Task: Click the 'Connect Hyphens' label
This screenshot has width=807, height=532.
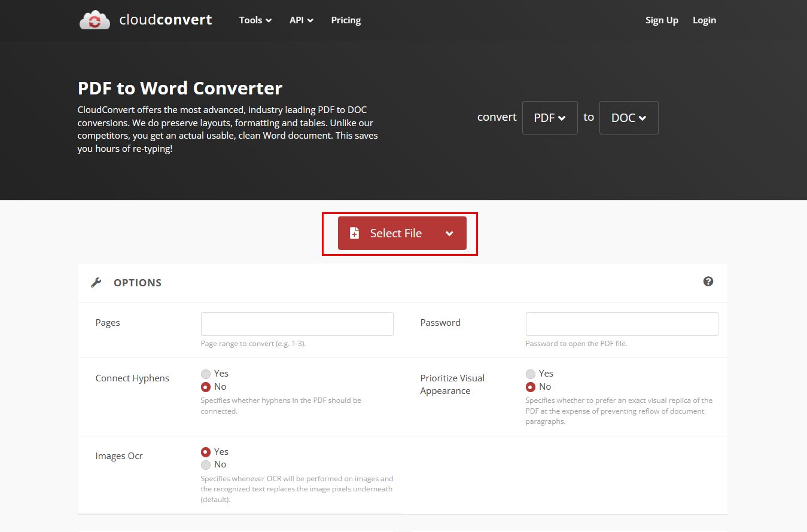Action: (x=132, y=378)
